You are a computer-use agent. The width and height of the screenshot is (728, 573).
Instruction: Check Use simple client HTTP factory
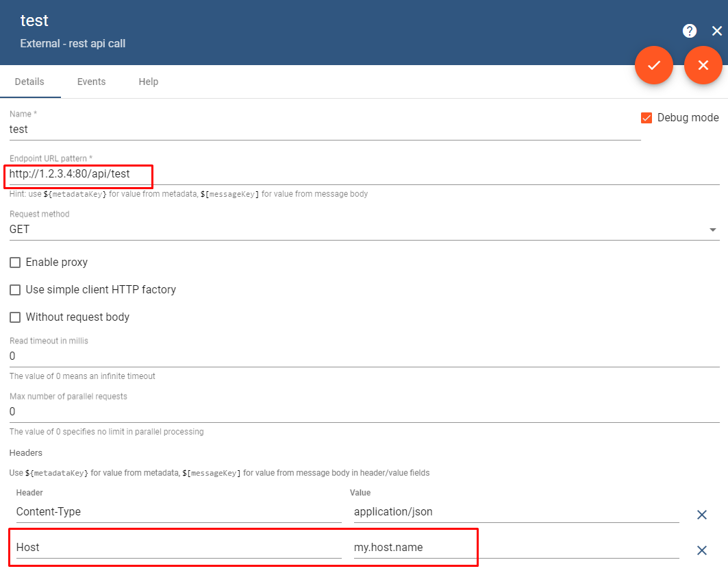point(14,289)
